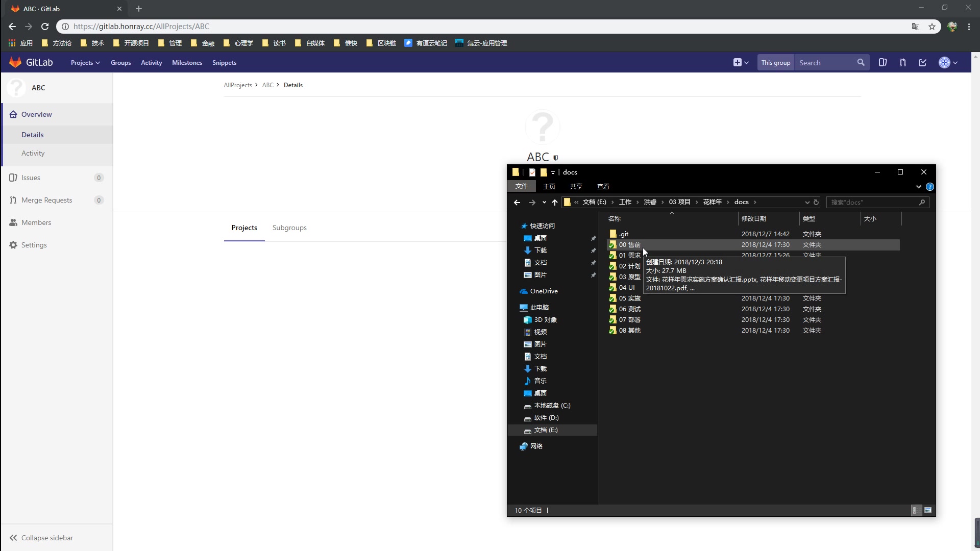
Task: Select Members in the project sidebar
Action: (37, 222)
